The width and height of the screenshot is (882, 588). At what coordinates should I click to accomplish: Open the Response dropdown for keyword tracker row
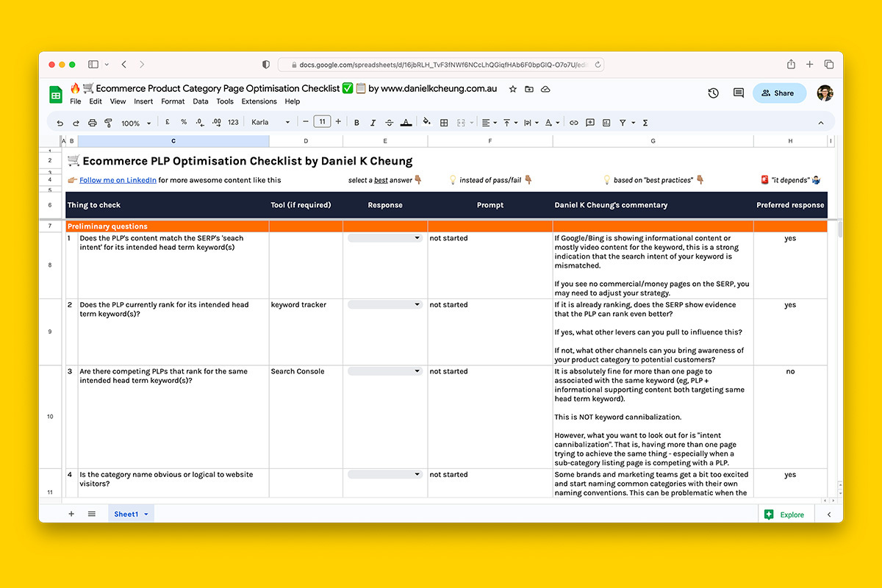coord(385,304)
